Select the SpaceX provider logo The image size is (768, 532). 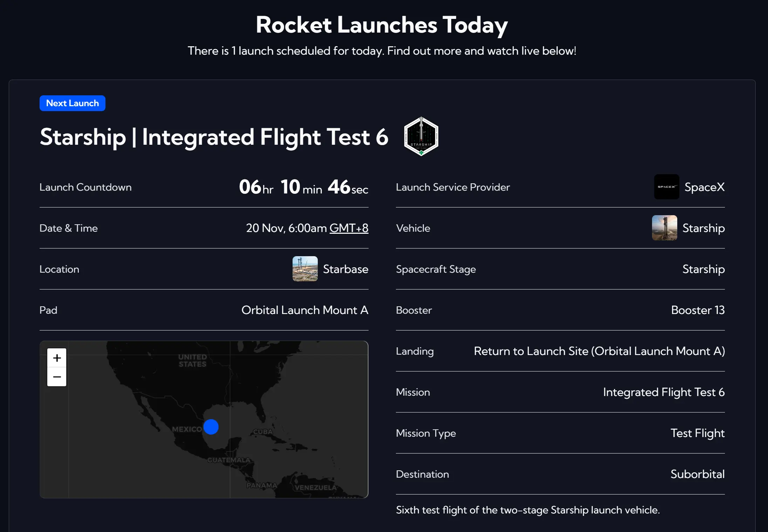tap(666, 187)
